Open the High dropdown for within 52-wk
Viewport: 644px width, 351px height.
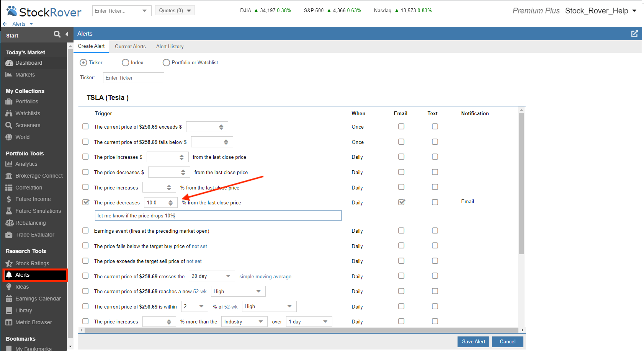269,306
